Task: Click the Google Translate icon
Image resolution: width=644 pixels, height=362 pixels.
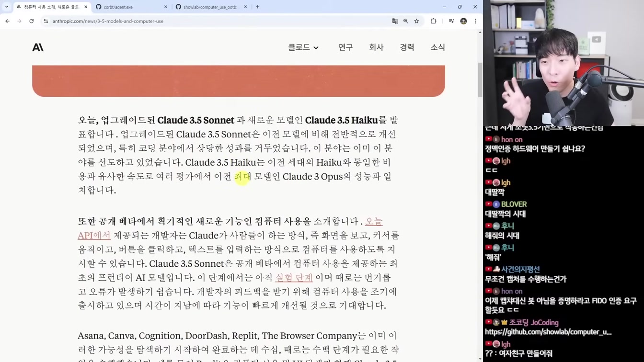Action: (395, 21)
